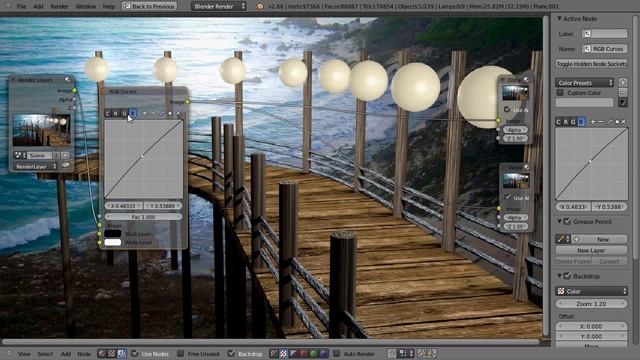Add a color preset with plus button
The width and height of the screenshot is (640, 360).
tap(623, 82)
